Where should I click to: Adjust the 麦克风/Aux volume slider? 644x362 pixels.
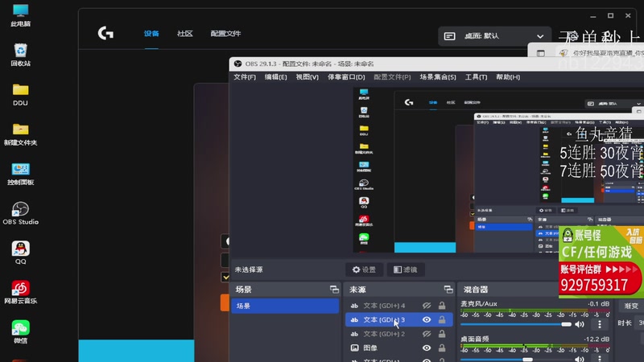tap(516, 324)
